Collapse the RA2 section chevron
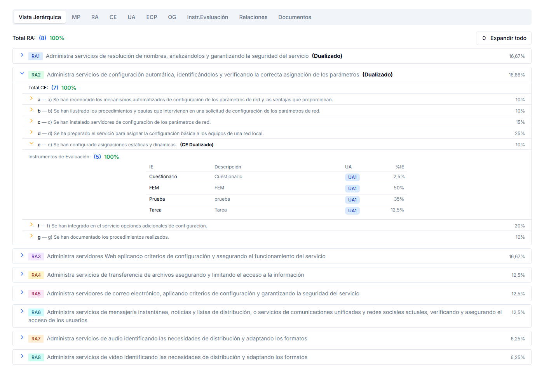This screenshot has width=544, height=392. [22, 74]
